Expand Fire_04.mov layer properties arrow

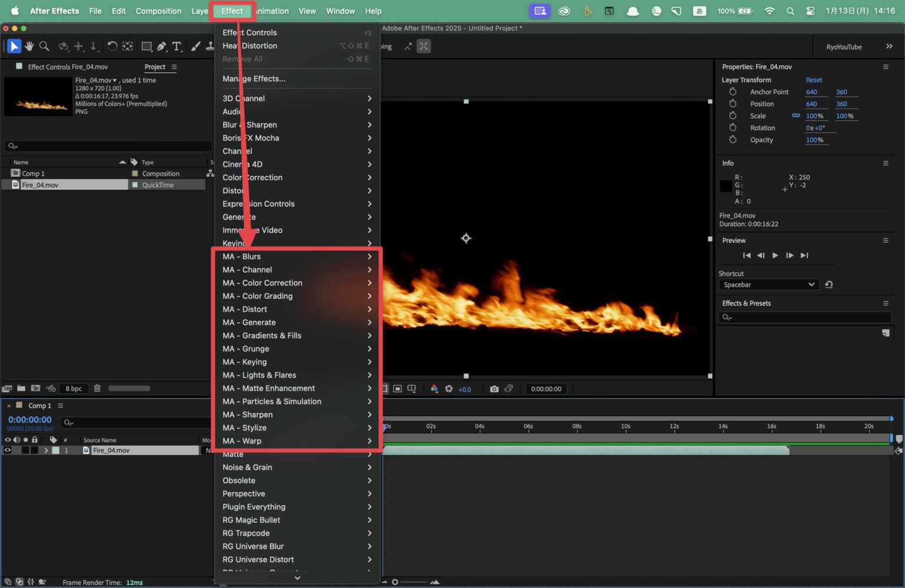click(46, 450)
